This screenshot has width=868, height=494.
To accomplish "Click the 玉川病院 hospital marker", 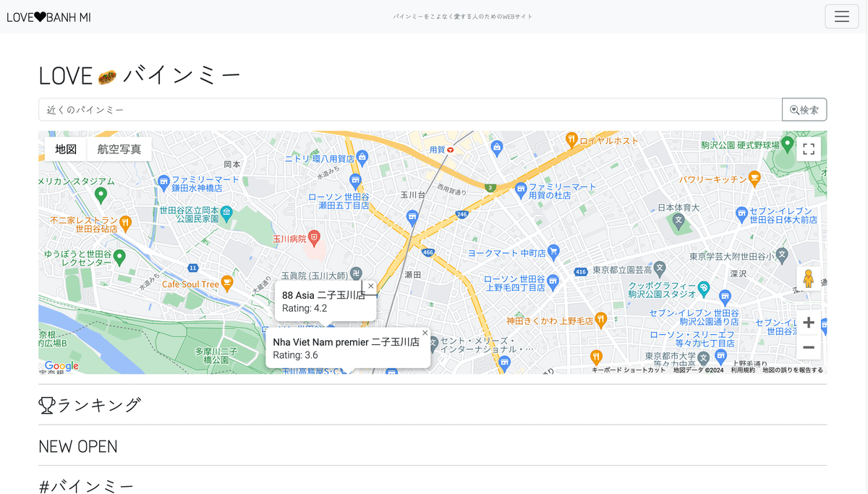I will (314, 237).
